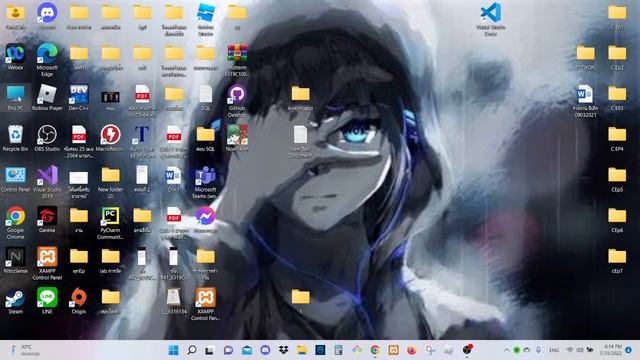
Task: Open the LINE desktop shortcut
Action: click(47, 301)
